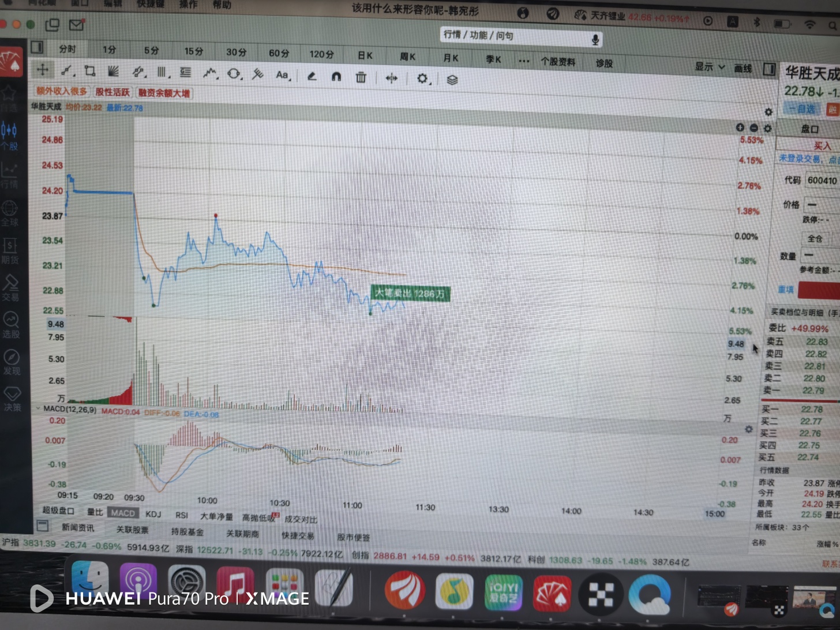
Task: Click the 融资余额大增 tag
Action: 164,93
